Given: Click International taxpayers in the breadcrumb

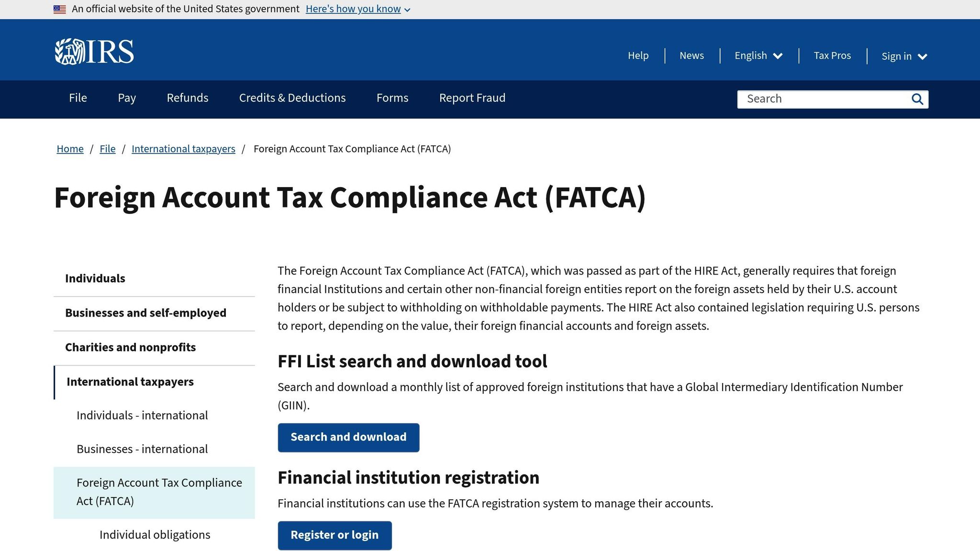Looking at the screenshot, I should pos(183,149).
